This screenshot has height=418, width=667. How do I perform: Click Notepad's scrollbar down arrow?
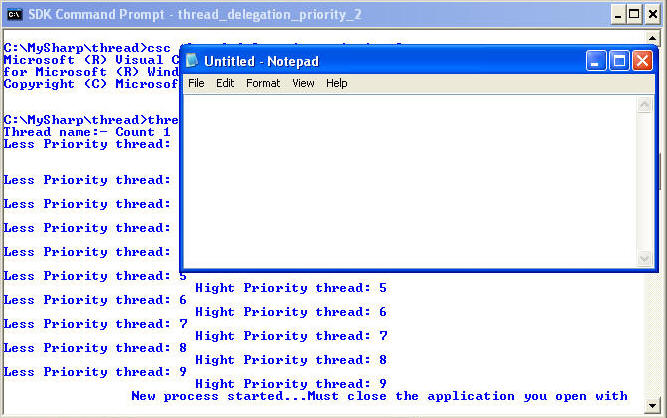(x=645, y=258)
